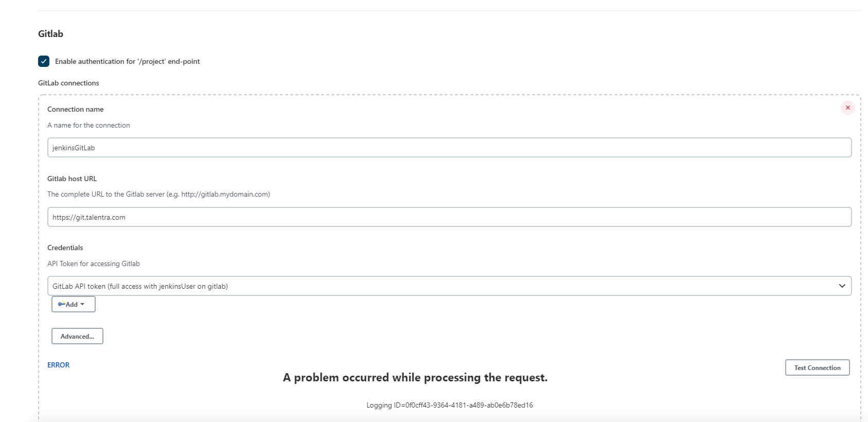
Task: Click the Gitlab section heading
Action: 50,34
